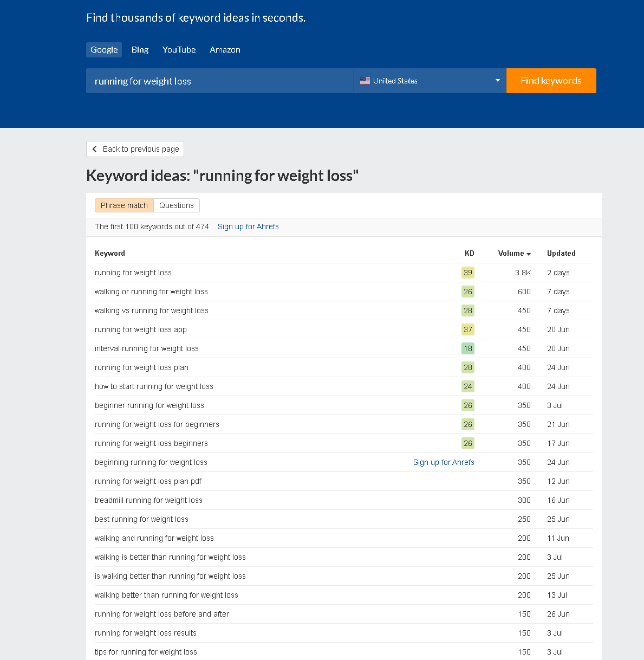Select the Google search engine tab
The image size is (644, 660).
pos(104,50)
